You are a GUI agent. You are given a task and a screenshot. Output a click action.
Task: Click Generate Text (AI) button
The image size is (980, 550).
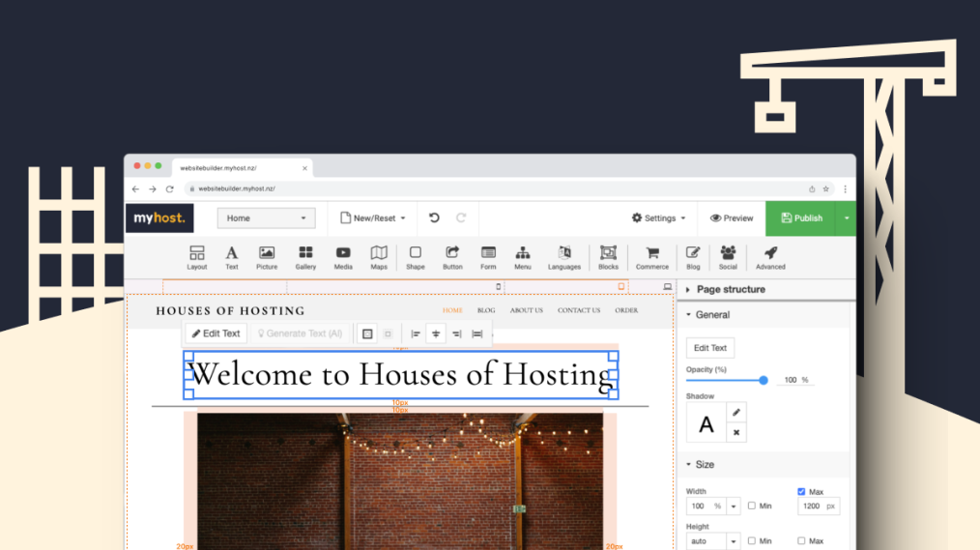pos(300,333)
